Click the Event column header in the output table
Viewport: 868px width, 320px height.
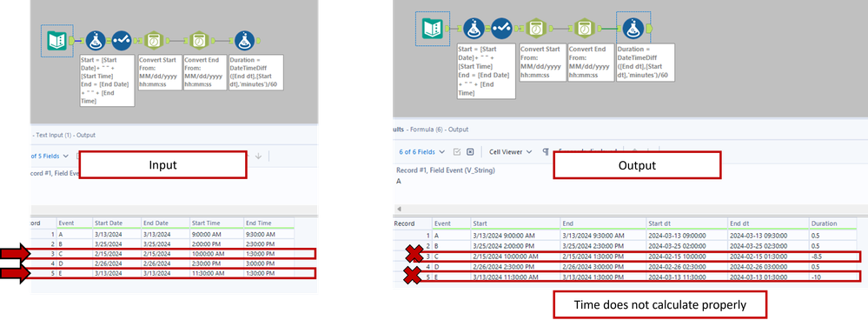451,223
